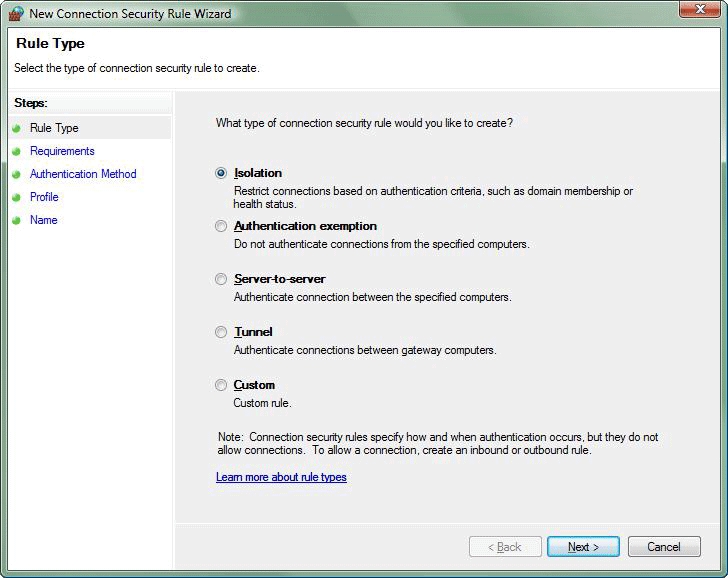The height and width of the screenshot is (578, 728).
Task: Open the Profile step
Action: click(44, 197)
